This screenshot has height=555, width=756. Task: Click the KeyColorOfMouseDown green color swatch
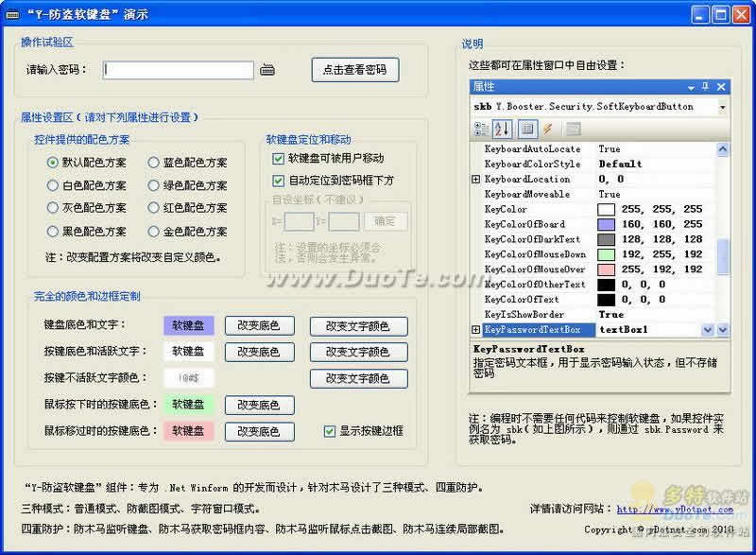pyautogui.click(x=606, y=254)
